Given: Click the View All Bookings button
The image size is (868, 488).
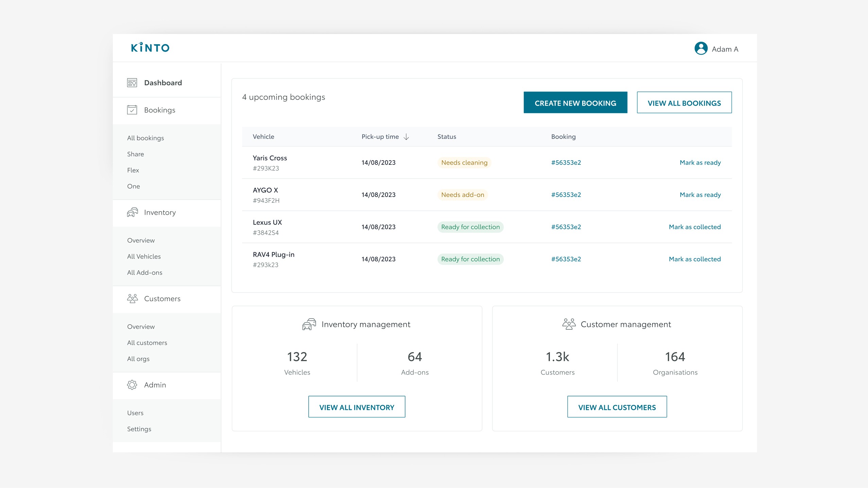Looking at the screenshot, I should tap(684, 103).
